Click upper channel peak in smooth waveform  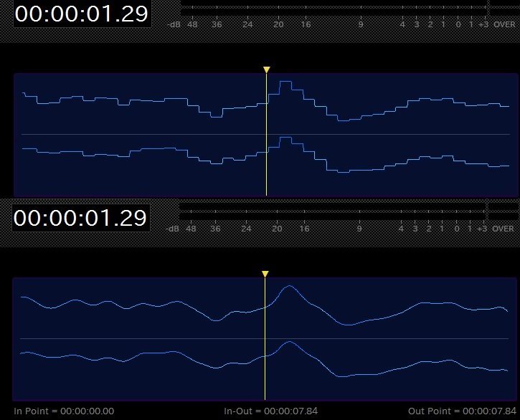289,286
